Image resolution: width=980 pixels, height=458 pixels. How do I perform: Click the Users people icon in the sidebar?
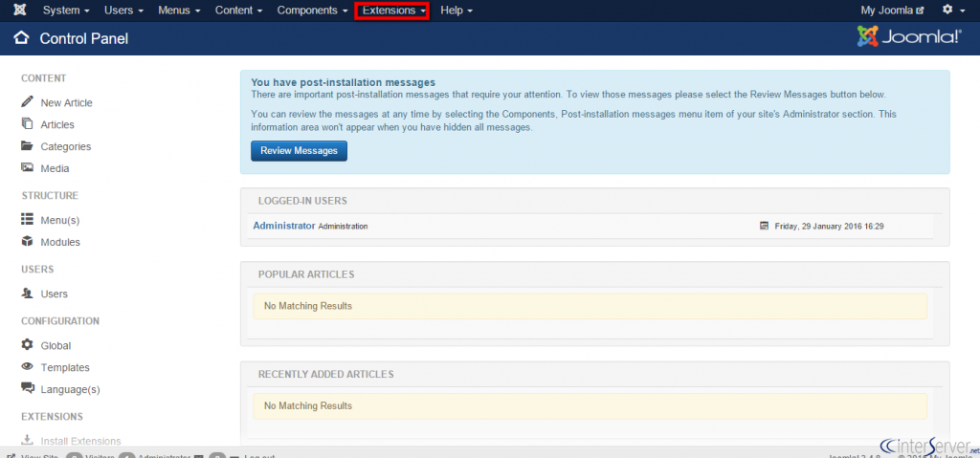(x=27, y=293)
